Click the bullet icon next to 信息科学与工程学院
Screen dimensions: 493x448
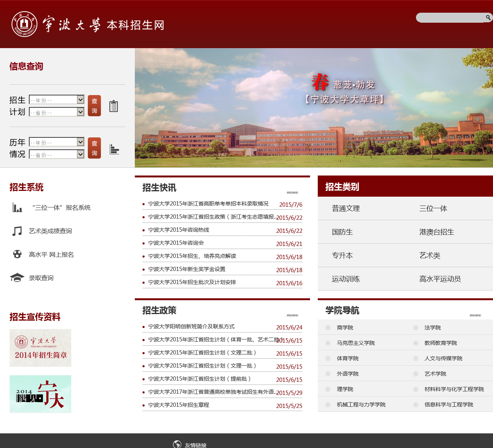(416, 405)
